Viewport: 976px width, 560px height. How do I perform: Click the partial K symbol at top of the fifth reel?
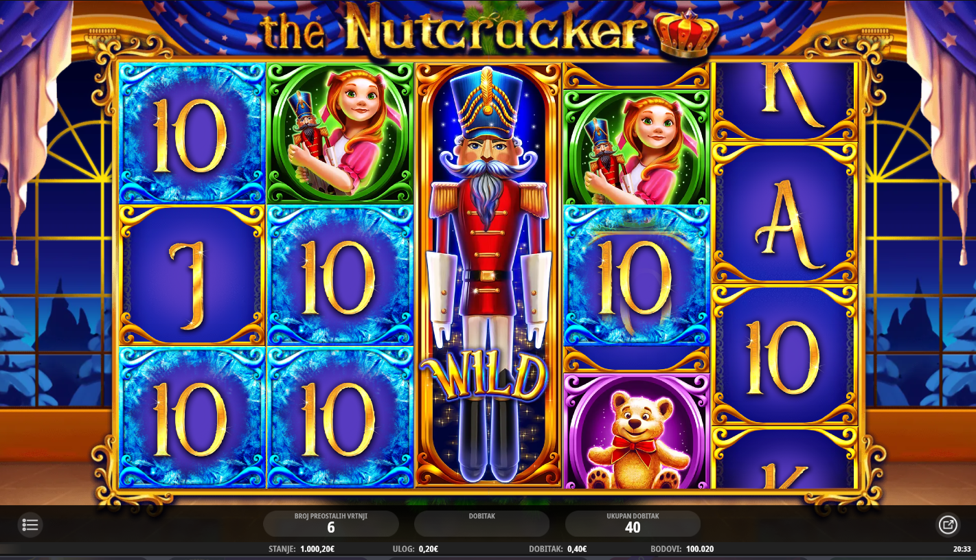point(784,102)
